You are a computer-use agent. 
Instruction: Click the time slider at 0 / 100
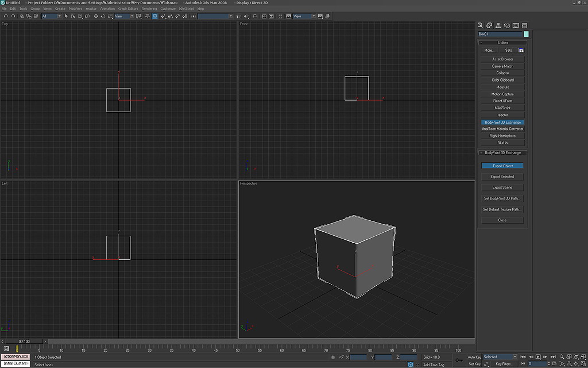coord(24,342)
